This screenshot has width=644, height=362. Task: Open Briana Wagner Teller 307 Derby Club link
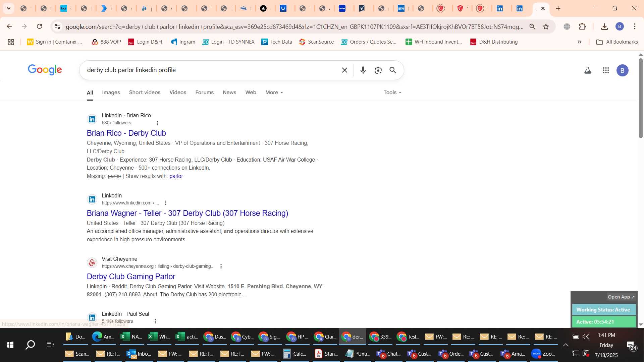(x=187, y=213)
